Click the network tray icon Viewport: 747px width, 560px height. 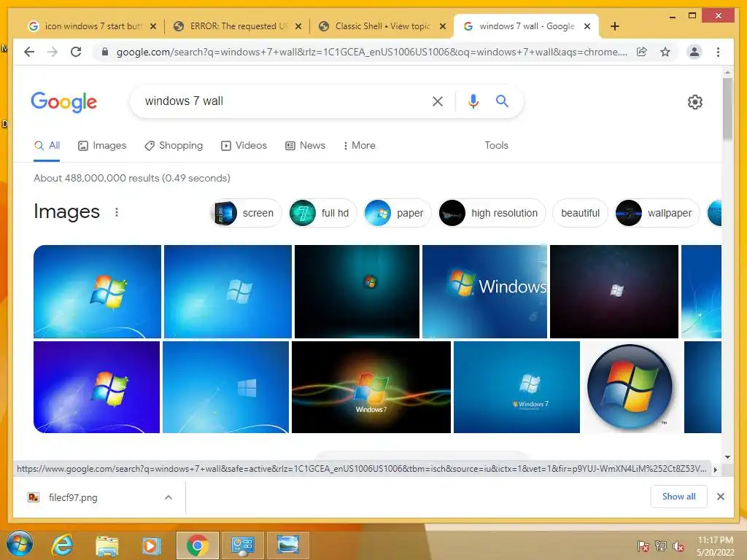point(661,545)
